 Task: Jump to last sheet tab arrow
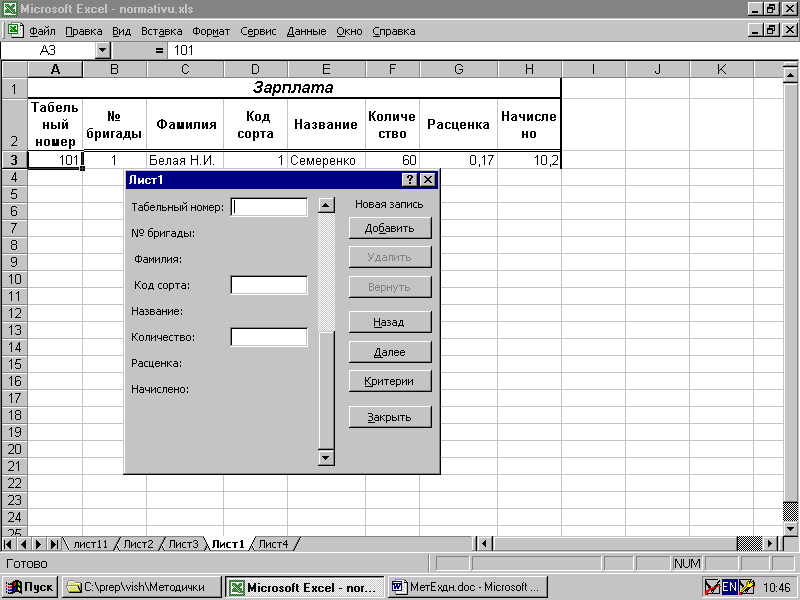tap(54, 544)
